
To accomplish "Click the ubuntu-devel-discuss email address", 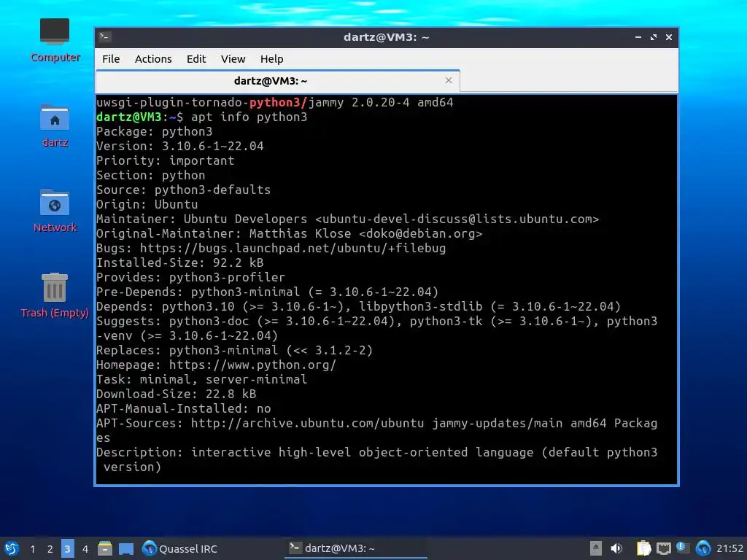I will point(457,219).
